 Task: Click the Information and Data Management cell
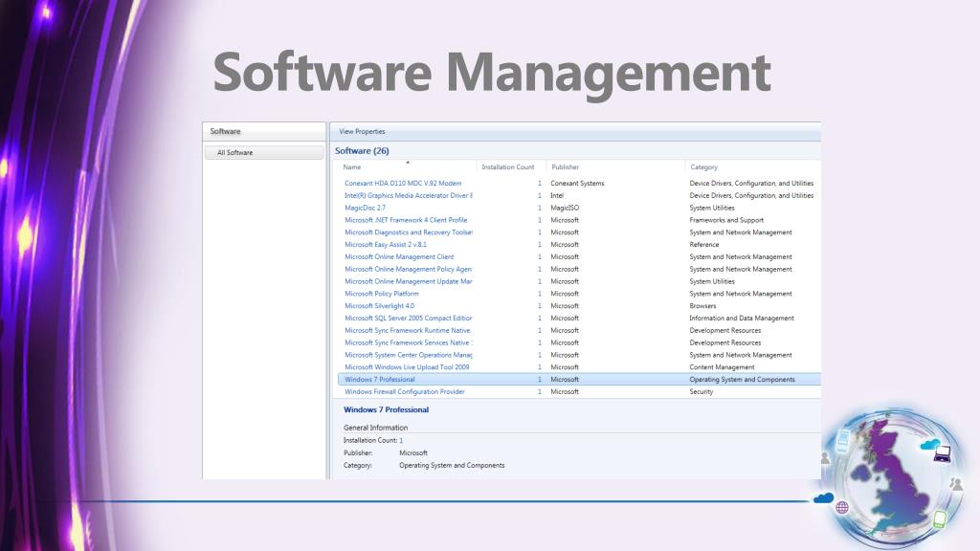[742, 318]
